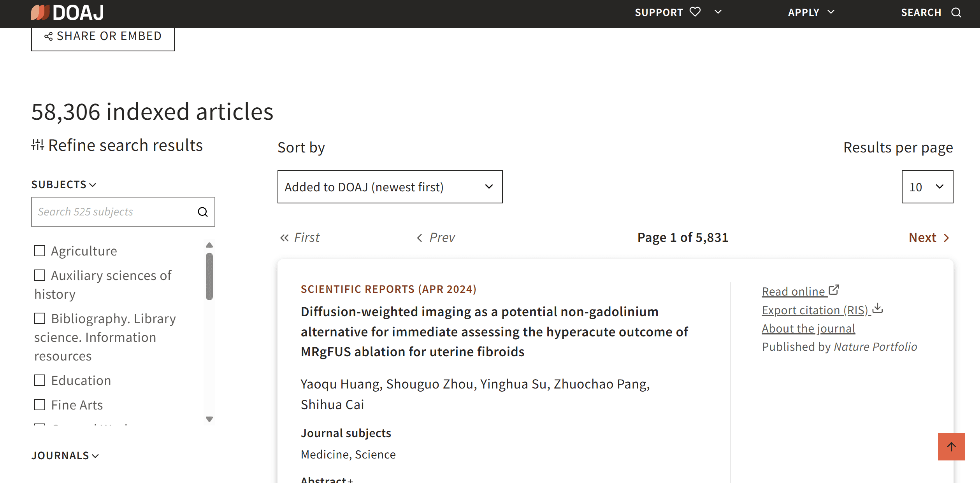Click the DOAJ logo icon
This screenshot has height=483, width=980.
(x=40, y=12)
